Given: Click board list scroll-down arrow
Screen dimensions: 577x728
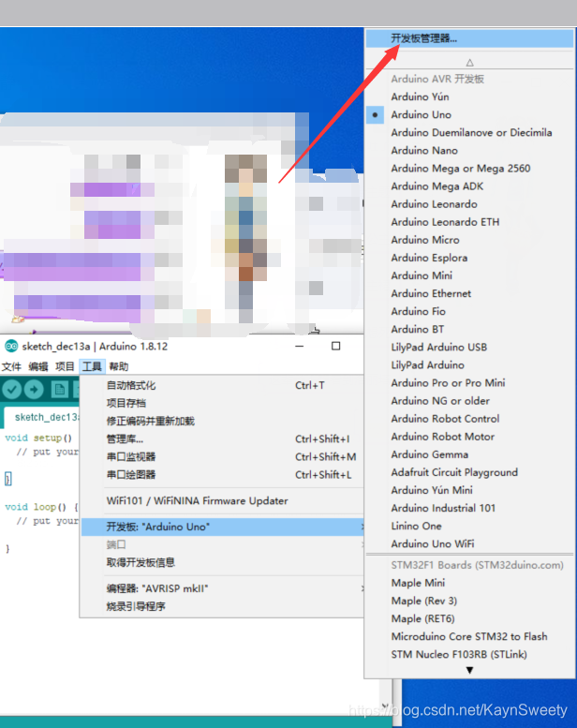Looking at the screenshot, I should [469, 670].
